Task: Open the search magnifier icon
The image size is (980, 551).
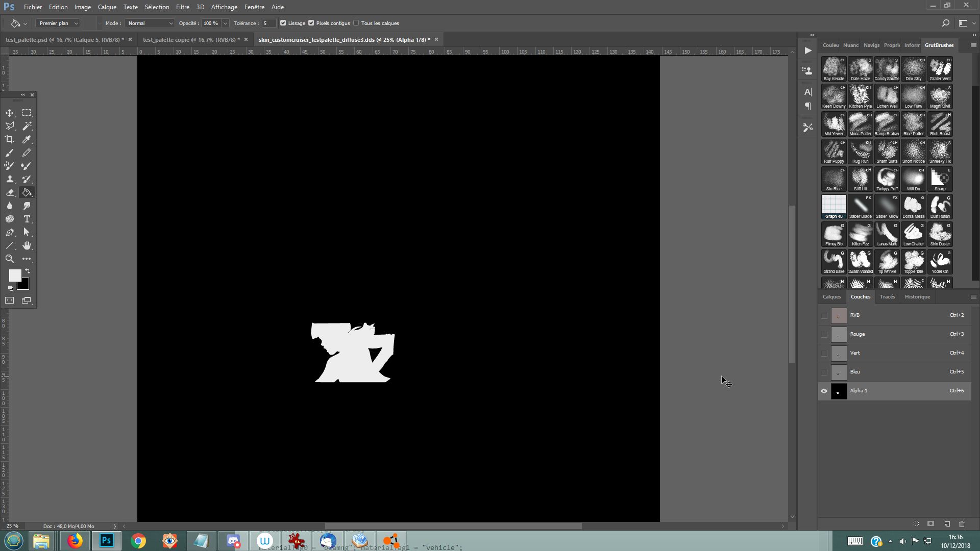Action: point(945,23)
